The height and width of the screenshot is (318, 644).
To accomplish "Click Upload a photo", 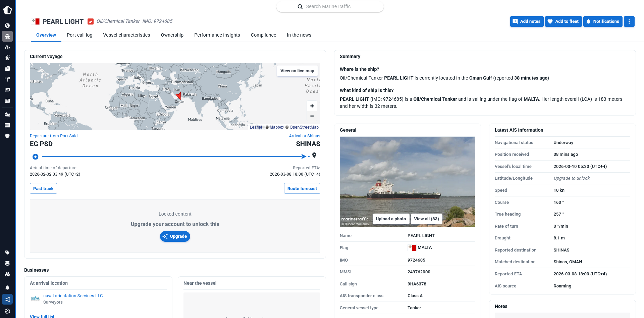I will [x=391, y=219].
